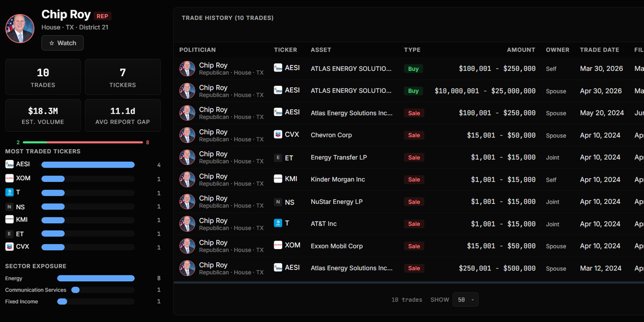Click AT&T Inc asset name
This screenshot has height=322, width=644.
(x=324, y=224)
